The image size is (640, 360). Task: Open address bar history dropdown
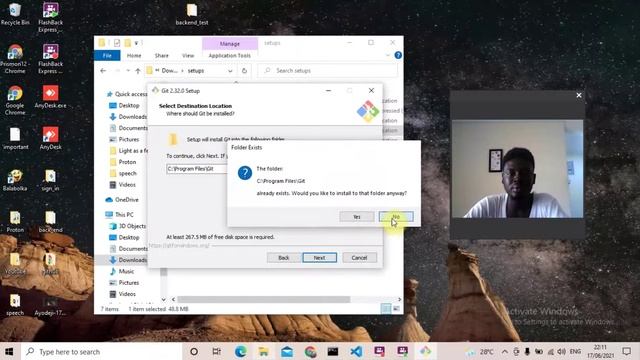230,71
